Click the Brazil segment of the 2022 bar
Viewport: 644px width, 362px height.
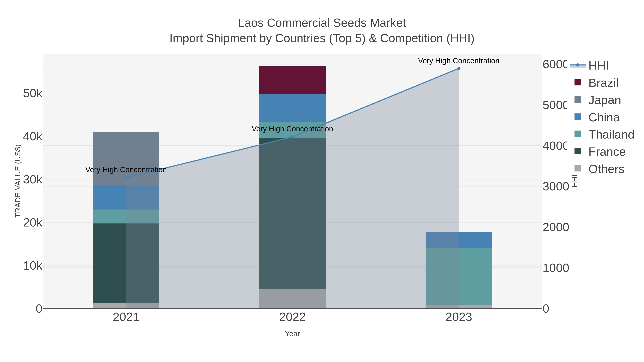[292, 80]
